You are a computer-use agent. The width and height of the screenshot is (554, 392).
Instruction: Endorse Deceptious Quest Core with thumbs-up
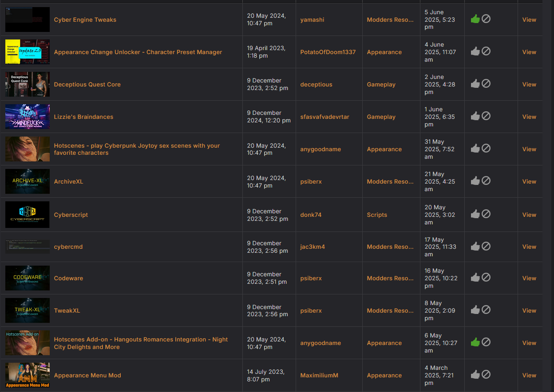[x=475, y=83]
